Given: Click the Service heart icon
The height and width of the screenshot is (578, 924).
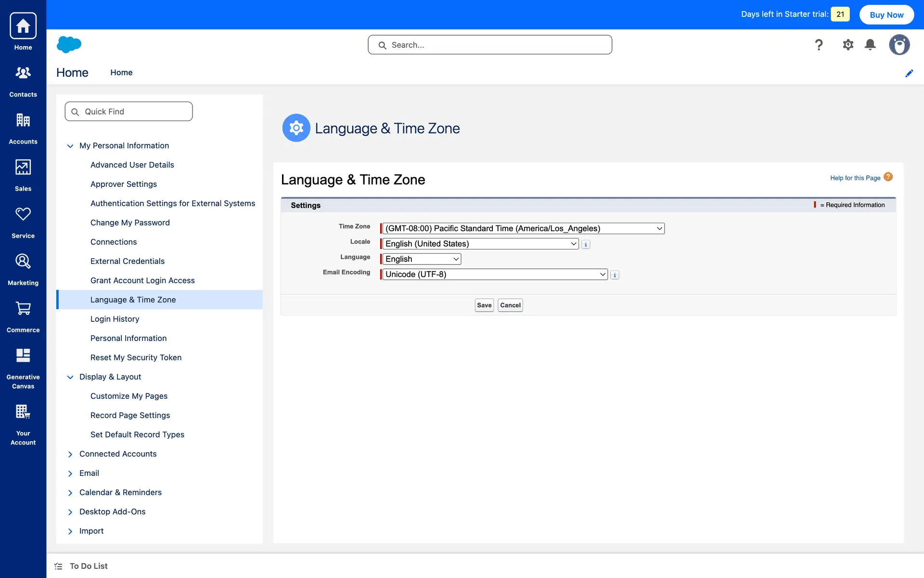Looking at the screenshot, I should [x=23, y=214].
